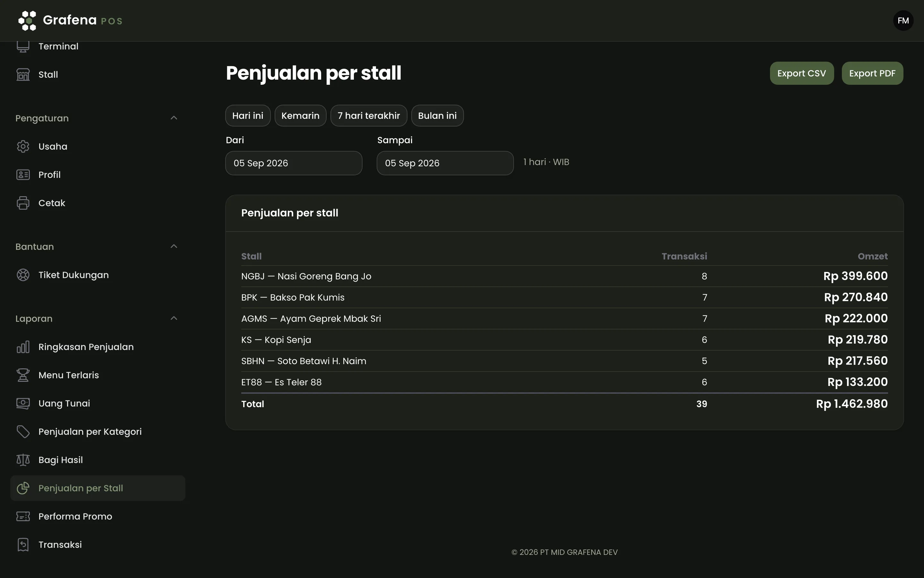Viewport: 924px width, 578px height.
Task: Click the Profil ID card icon
Action: (x=23, y=175)
